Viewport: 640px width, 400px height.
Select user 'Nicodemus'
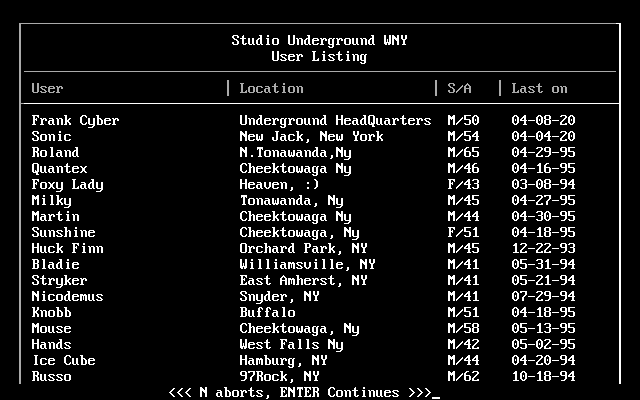(x=67, y=296)
